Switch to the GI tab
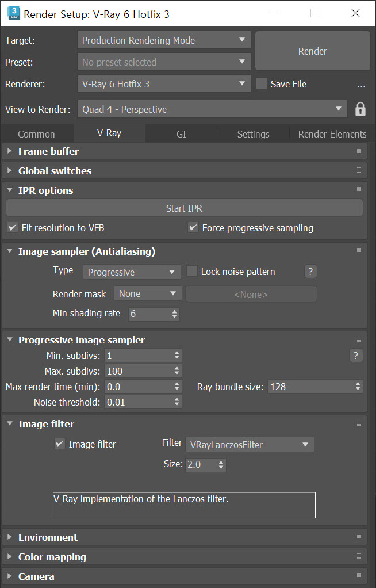The width and height of the screenshot is (376, 588). (181, 134)
